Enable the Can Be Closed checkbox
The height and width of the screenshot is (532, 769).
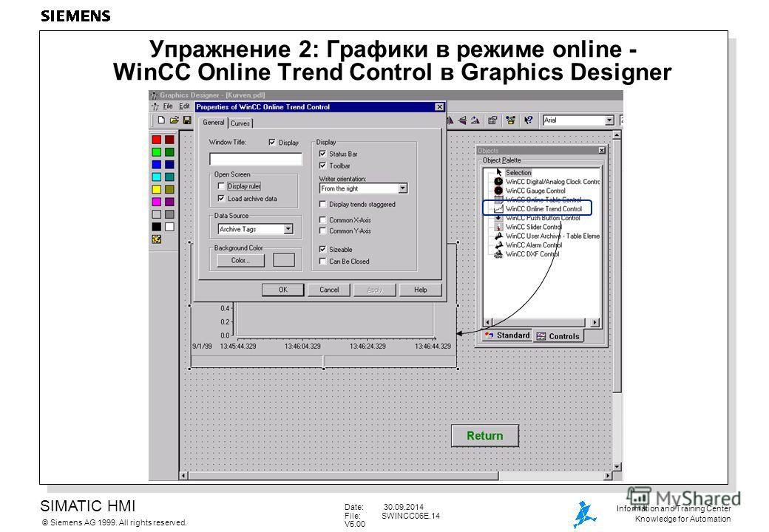pyautogui.click(x=322, y=261)
